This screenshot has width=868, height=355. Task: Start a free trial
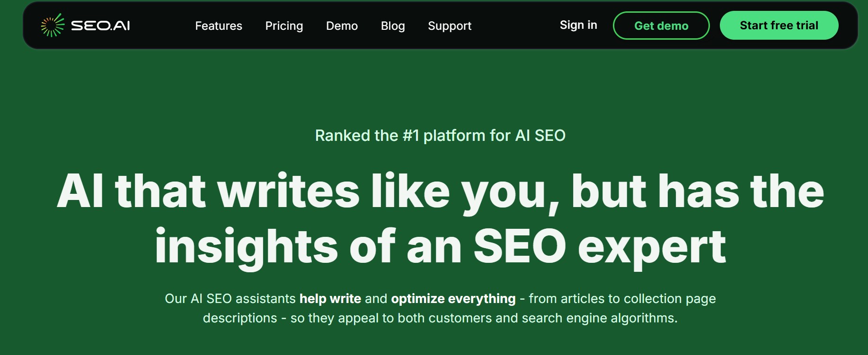[779, 25]
